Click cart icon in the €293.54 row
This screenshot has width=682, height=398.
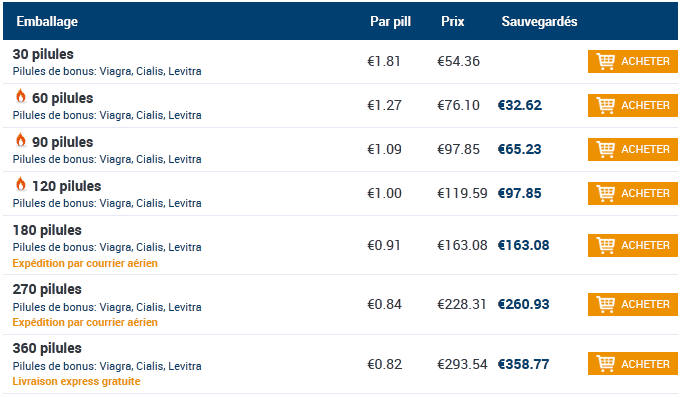[605, 364]
